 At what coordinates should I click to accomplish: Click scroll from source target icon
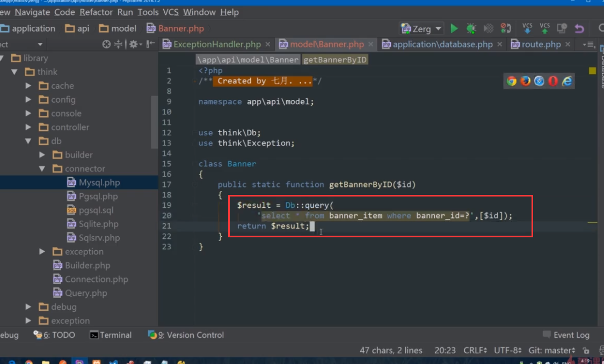coord(106,45)
